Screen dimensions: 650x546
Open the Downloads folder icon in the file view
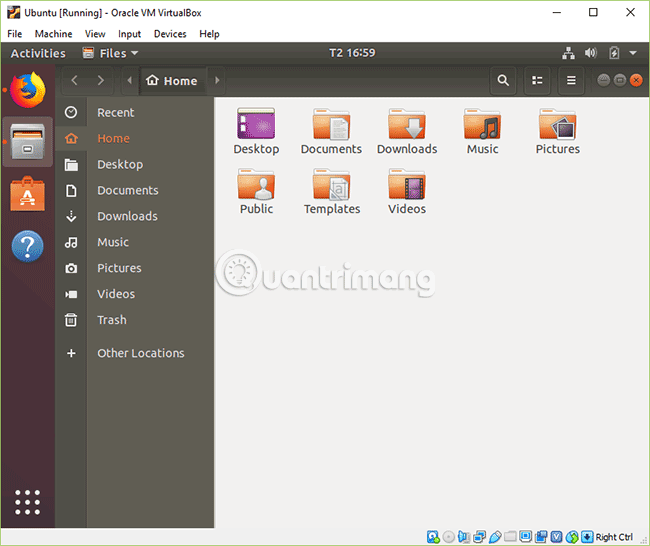click(x=407, y=124)
